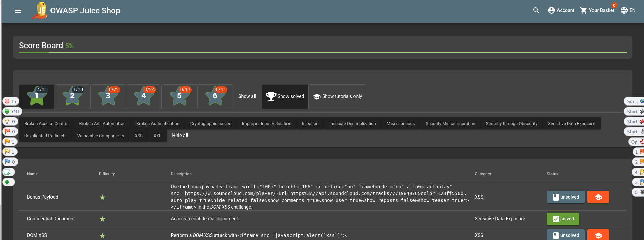Select Improper Input Validation category
The width and height of the screenshot is (644, 240).
pos(267,123)
